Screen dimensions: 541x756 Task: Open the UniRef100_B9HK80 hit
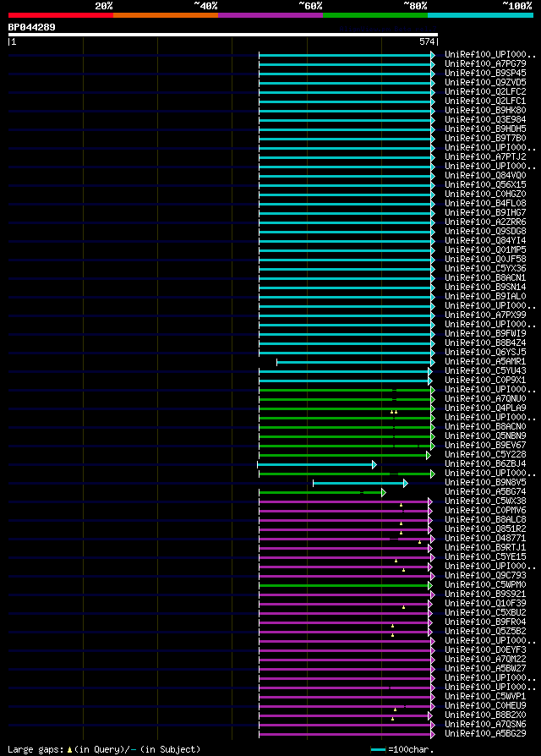(485, 111)
